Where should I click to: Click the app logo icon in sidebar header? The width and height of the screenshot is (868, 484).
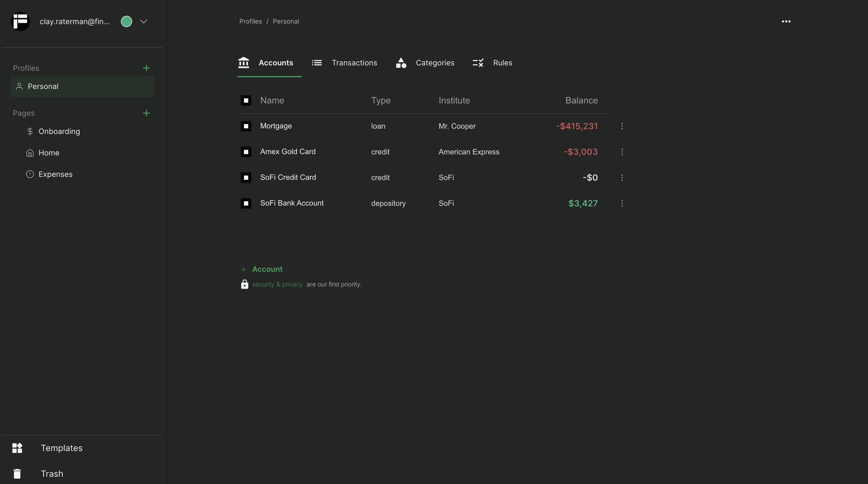tap(20, 21)
